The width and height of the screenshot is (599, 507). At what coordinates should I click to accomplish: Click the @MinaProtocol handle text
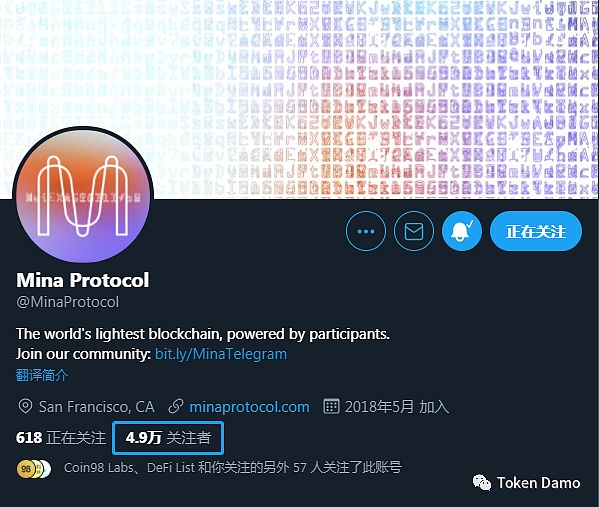click(x=68, y=302)
